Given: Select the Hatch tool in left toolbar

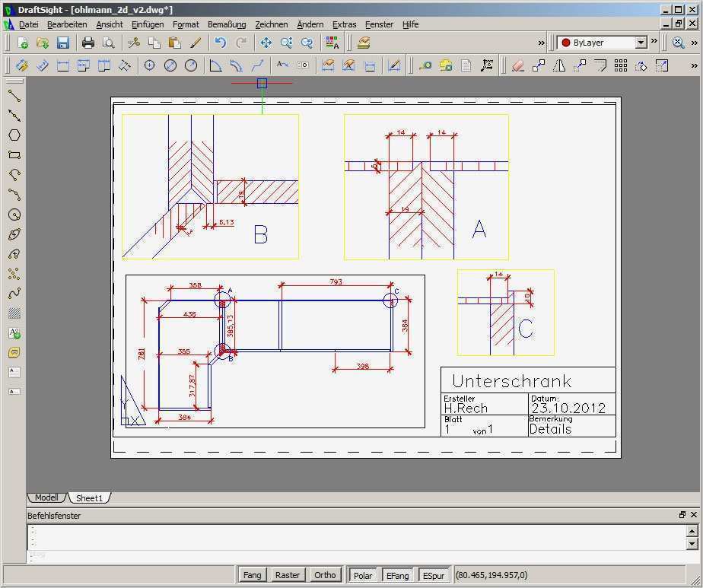Looking at the screenshot, I should pyautogui.click(x=14, y=313).
